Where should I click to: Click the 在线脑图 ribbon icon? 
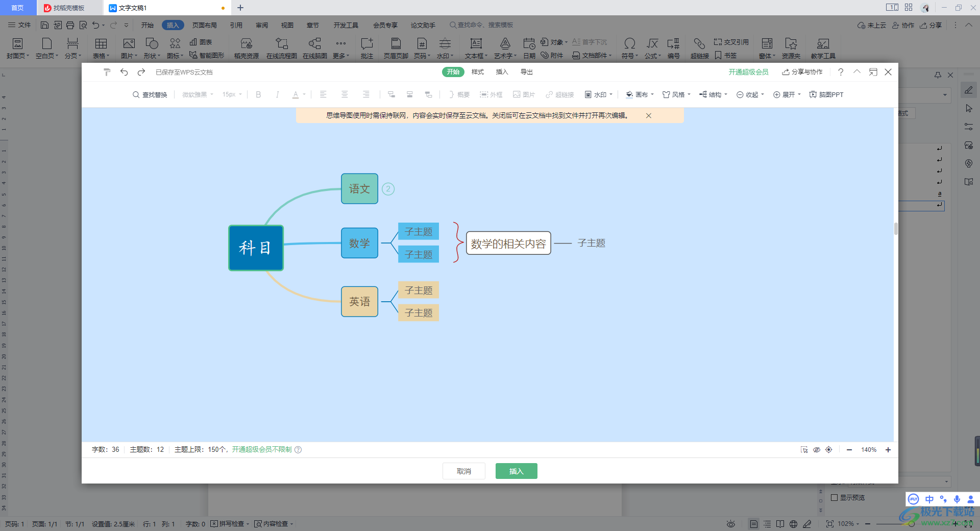pos(315,47)
